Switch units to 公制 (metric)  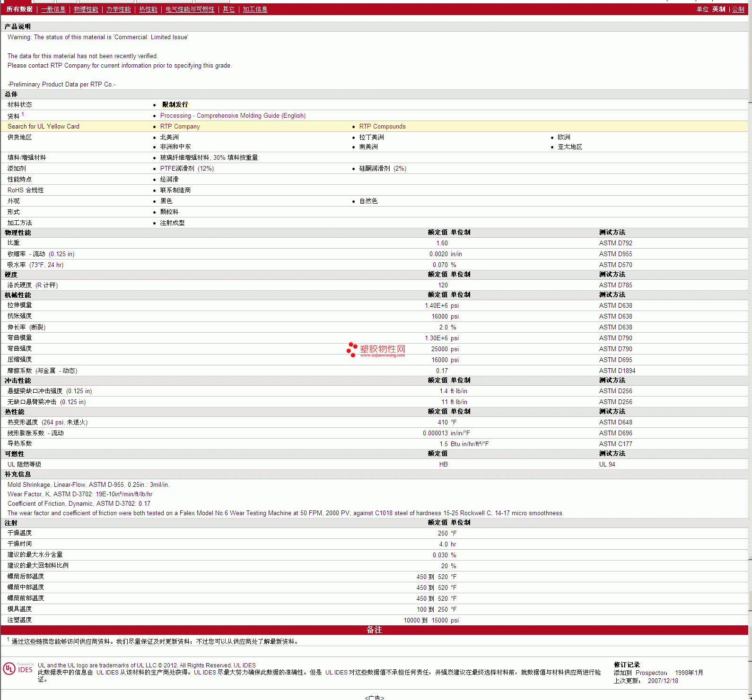point(738,9)
